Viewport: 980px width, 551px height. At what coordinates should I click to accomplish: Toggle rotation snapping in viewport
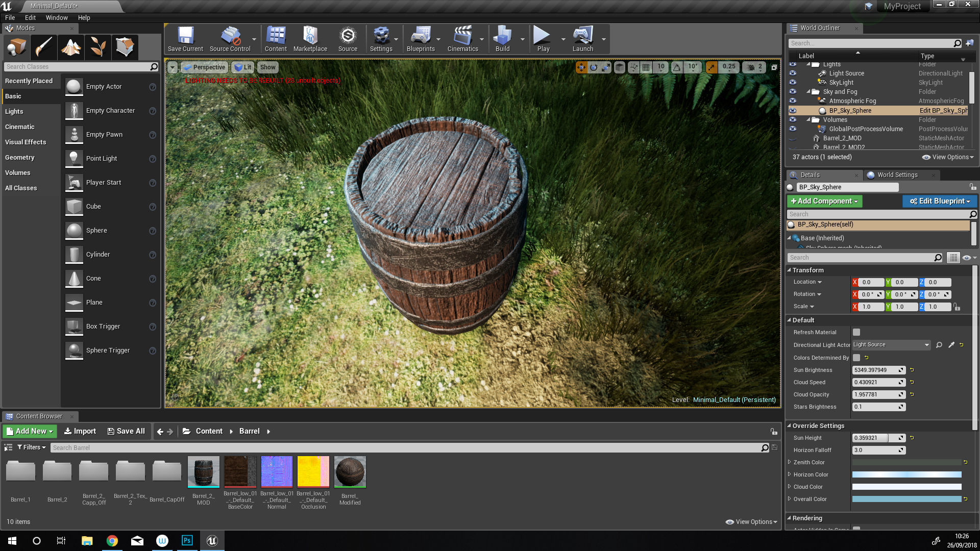677,67
